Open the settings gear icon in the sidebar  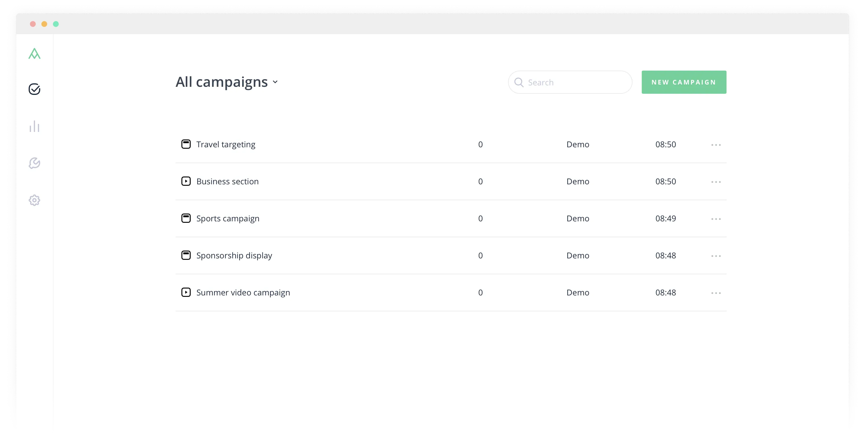click(34, 200)
